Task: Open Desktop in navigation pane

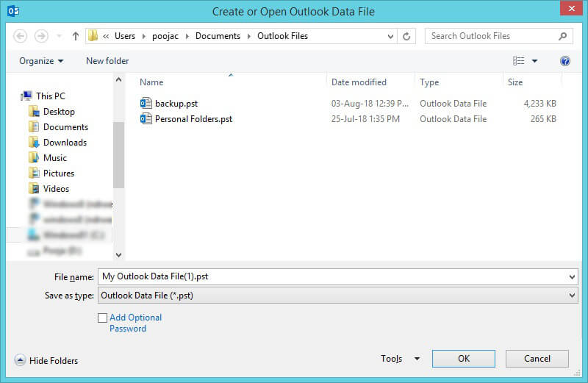Action: [x=59, y=112]
